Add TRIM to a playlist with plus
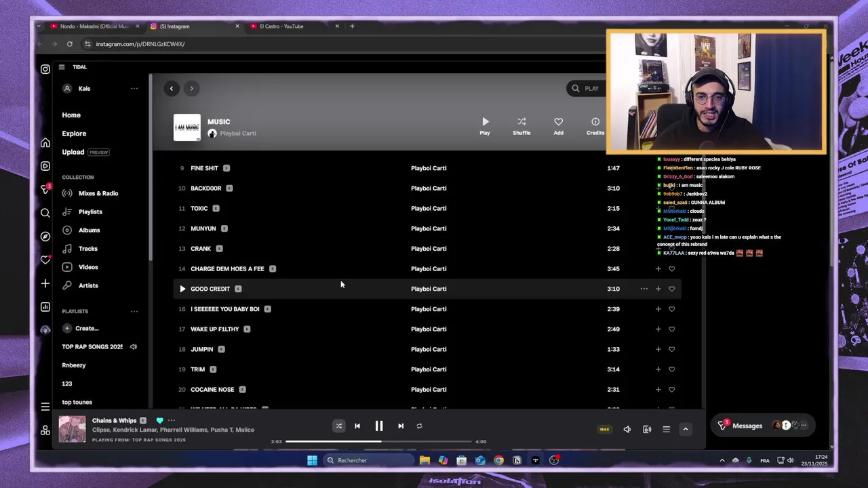Viewport: 868px width, 488px height. click(x=658, y=369)
